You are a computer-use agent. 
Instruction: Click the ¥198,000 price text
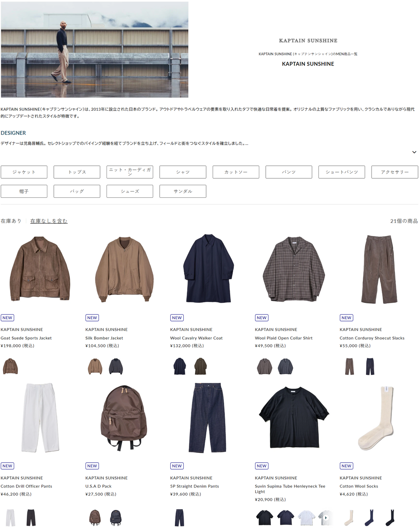(x=18, y=346)
